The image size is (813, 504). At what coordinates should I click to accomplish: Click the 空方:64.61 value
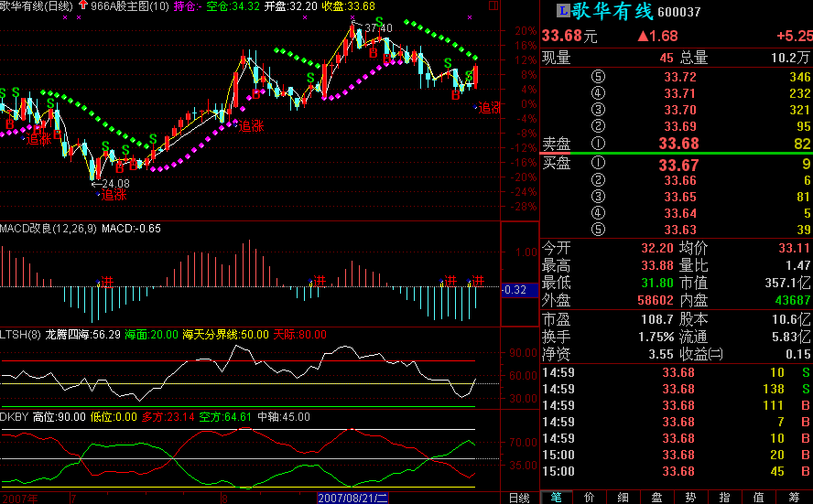(x=225, y=417)
